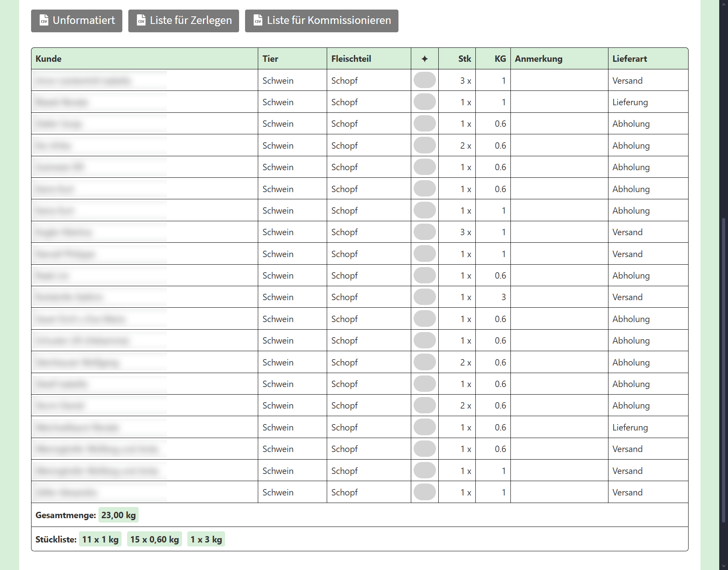Toggle the status pill in the first table row

pos(424,80)
